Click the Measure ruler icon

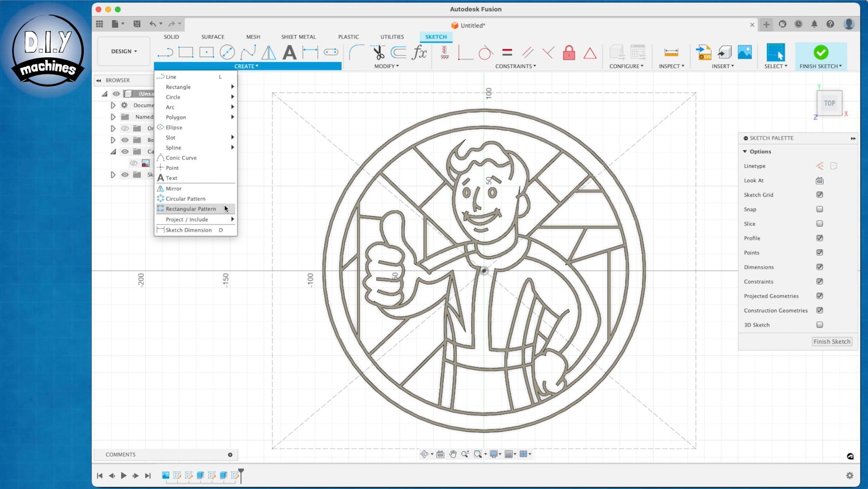pyautogui.click(x=671, y=52)
